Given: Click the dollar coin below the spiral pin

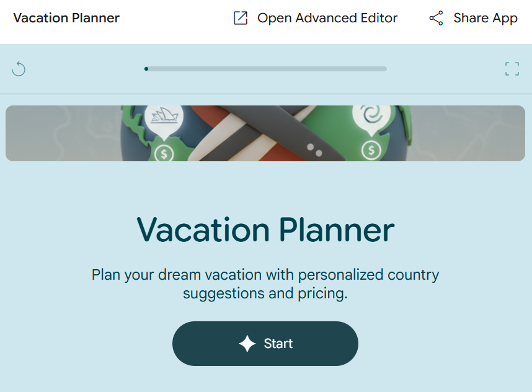Looking at the screenshot, I should pos(371,149).
